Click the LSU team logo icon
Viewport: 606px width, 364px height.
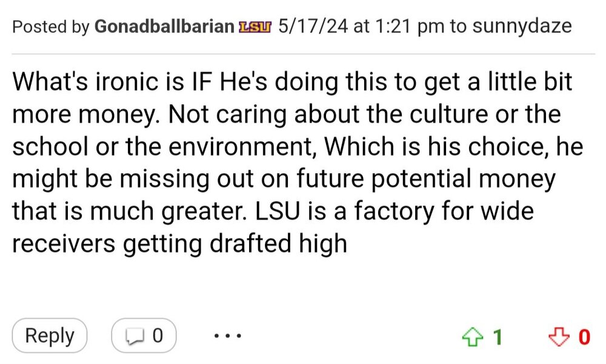click(256, 27)
